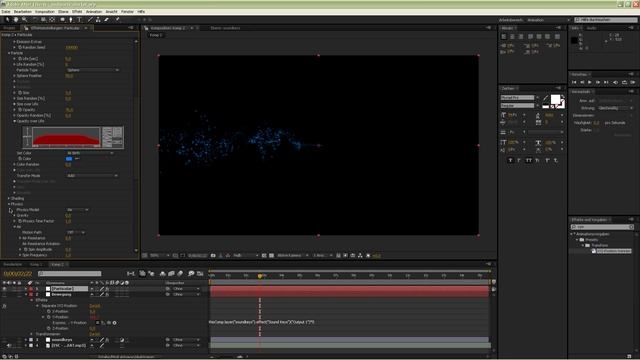Switch to the Projekt panel tab

coord(9,28)
